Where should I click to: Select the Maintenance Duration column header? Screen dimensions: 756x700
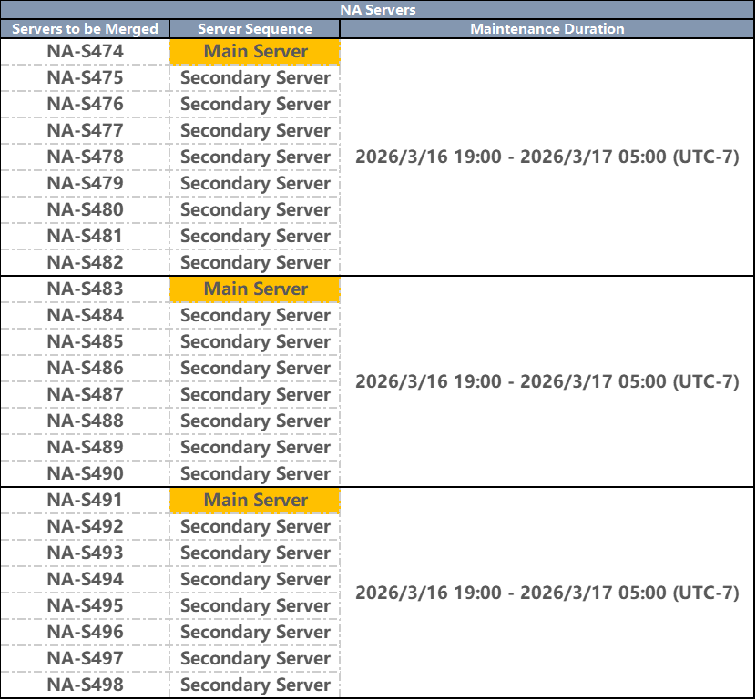[x=547, y=29]
